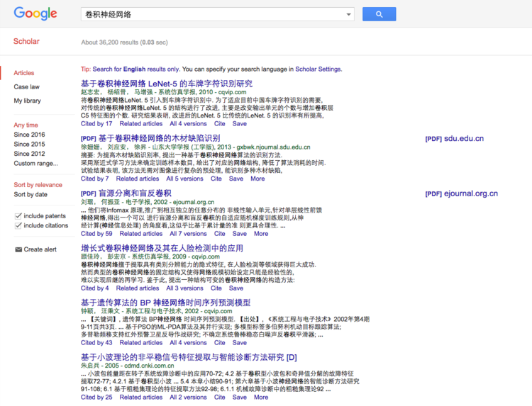Click Related articles for the 增长式卷积神经网络 result
Viewport: 532px width, 406px height.
(138, 288)
